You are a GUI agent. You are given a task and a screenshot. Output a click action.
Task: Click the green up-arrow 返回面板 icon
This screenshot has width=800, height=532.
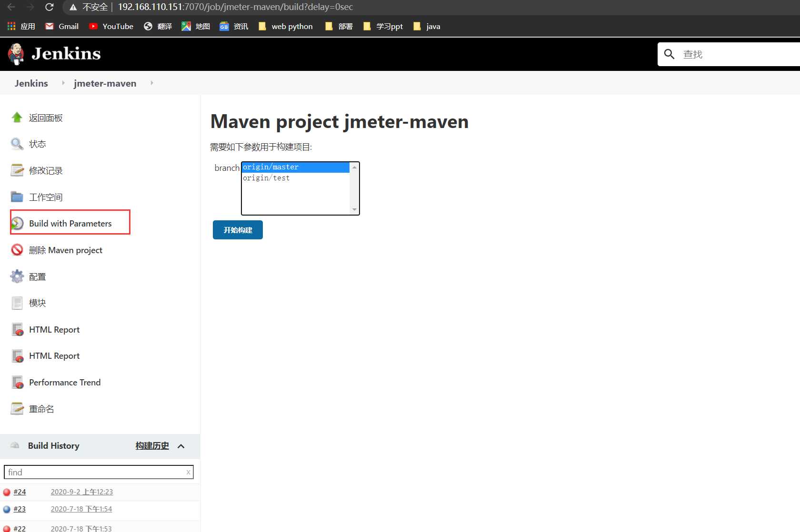tap(17, 118)
